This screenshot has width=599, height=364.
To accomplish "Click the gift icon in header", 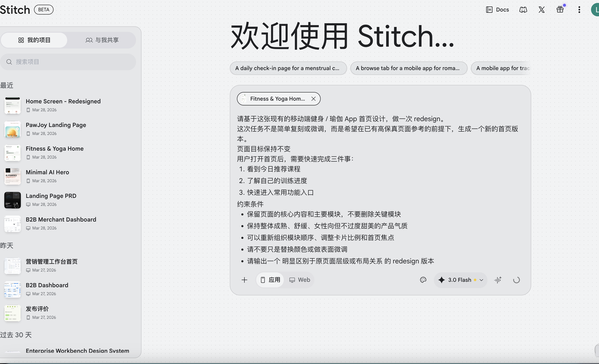I will 560,9.
